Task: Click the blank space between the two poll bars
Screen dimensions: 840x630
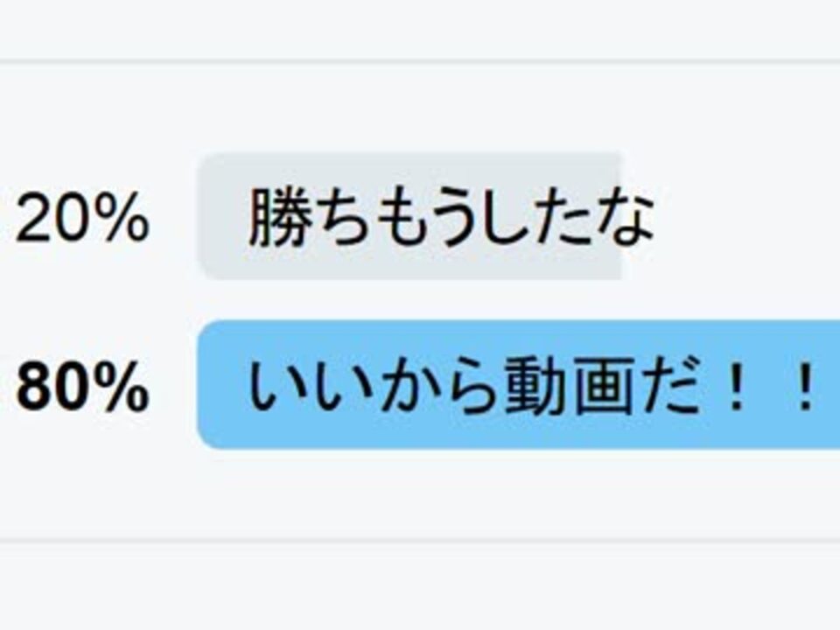Action: 519,300
